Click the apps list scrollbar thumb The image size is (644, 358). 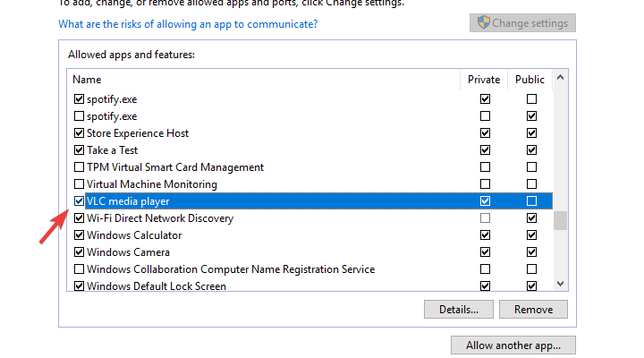(x=560, y=221)
